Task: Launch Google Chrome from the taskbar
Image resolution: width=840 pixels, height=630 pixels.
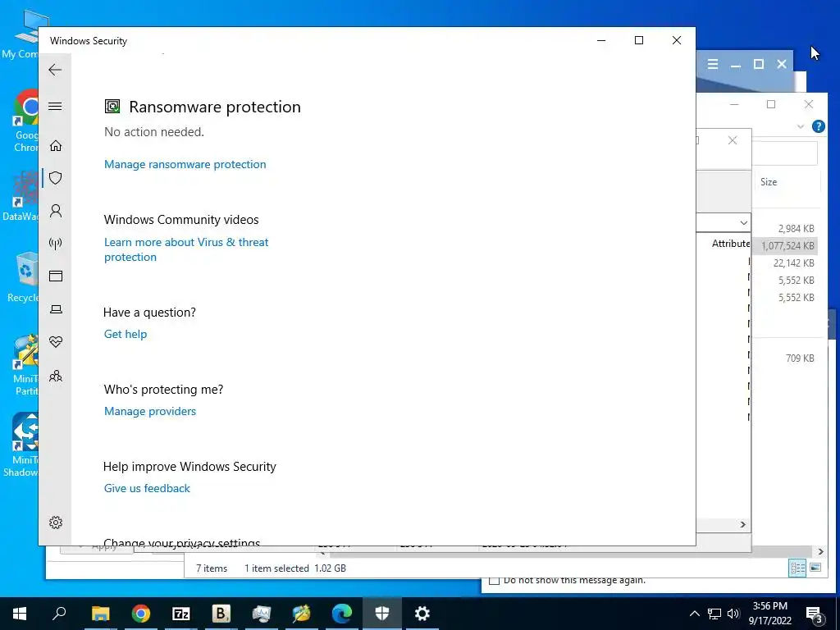Action: (141, 614)
